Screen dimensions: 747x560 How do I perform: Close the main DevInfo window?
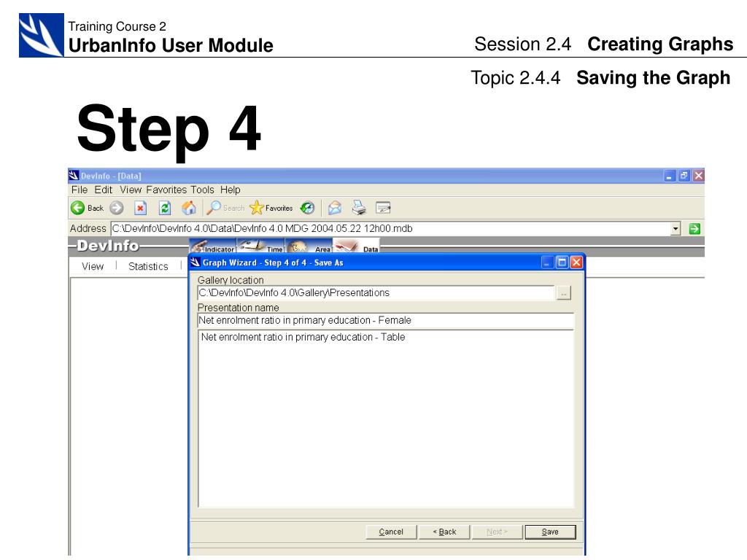coord(698,176)
